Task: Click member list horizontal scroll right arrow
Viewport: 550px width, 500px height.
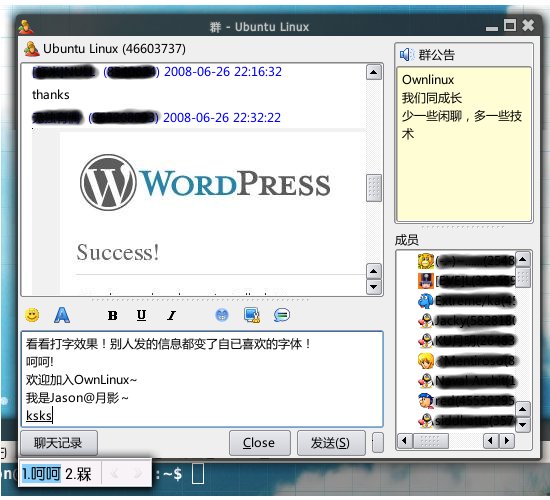Action: pyautogui.click(x=507, y=440)
